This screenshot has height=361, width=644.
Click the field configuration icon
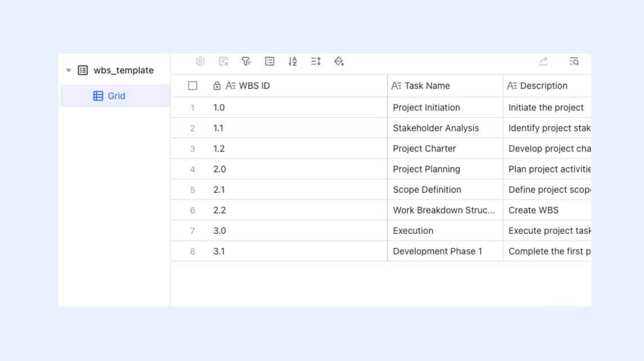pyautogui.click(x=223, y=61)
